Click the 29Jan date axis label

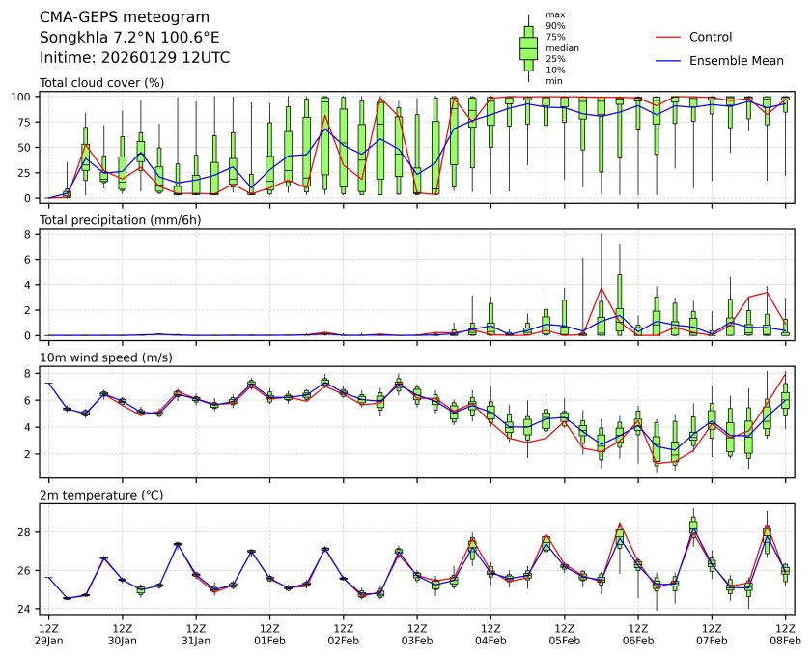coord(48,640)
